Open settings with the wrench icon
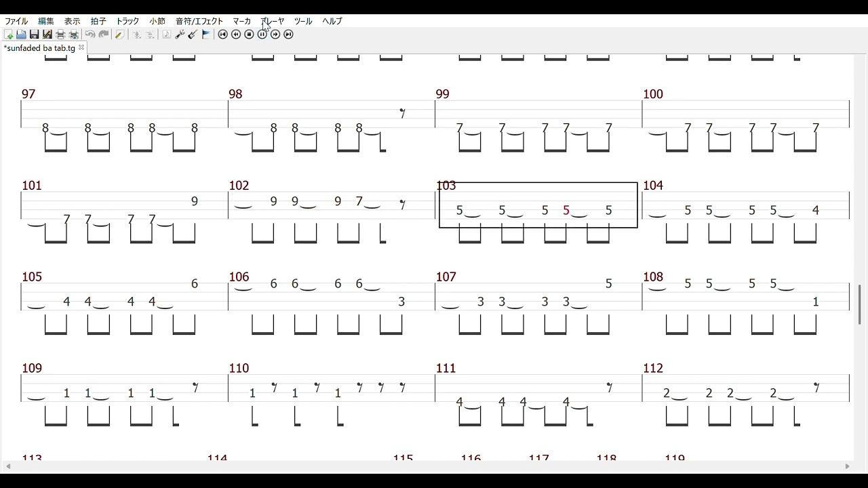 coord(180,35)
